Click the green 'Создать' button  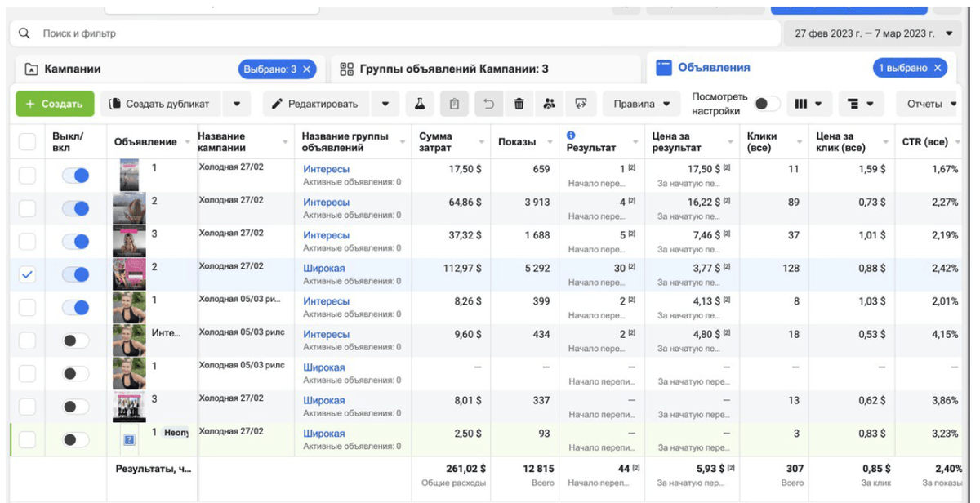(x=55, y=104)
